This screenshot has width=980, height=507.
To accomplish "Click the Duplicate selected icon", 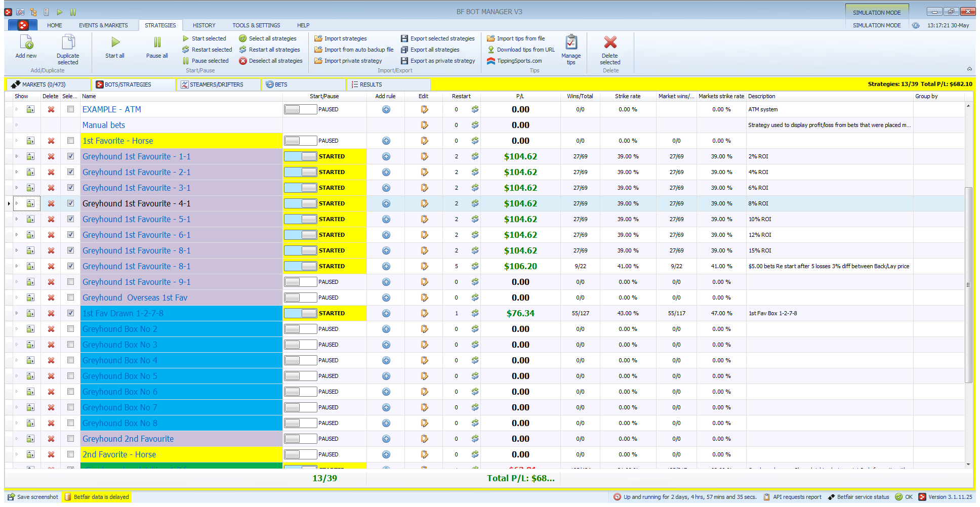I will click(x=68, y=43).
